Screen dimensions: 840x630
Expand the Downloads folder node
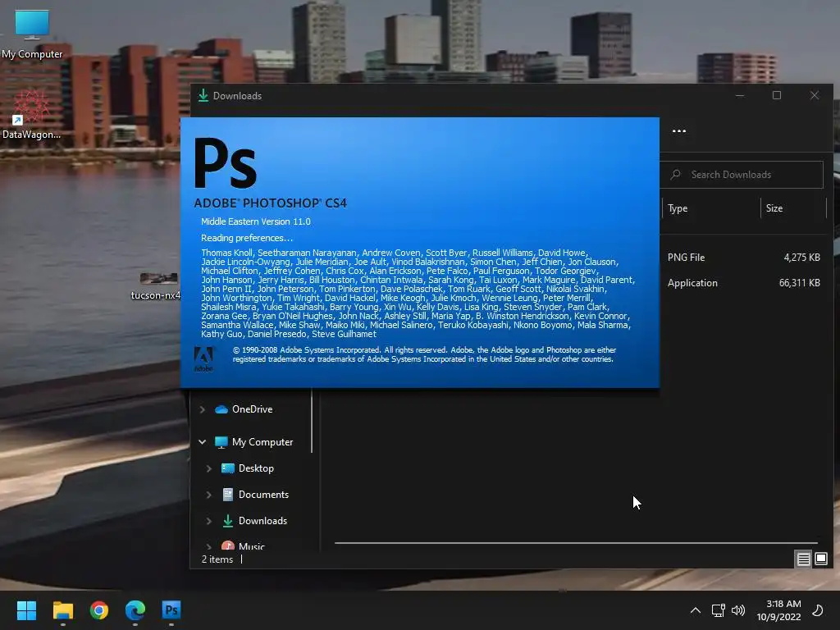point(209,521)
